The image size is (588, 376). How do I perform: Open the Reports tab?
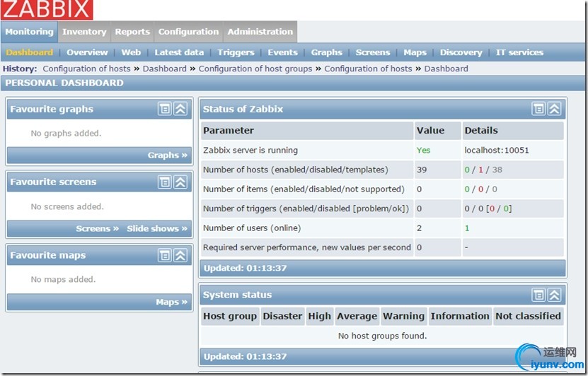coord(132,32)
